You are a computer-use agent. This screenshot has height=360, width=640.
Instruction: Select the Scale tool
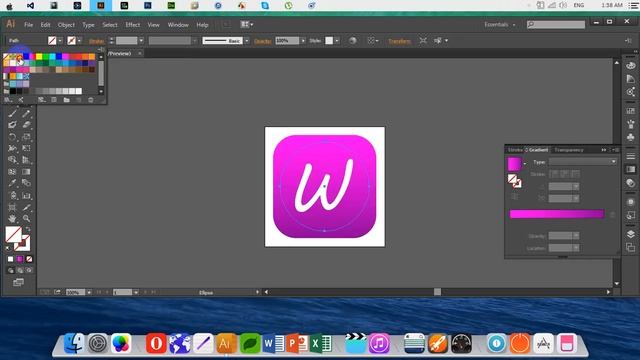[x=26, y=137]
